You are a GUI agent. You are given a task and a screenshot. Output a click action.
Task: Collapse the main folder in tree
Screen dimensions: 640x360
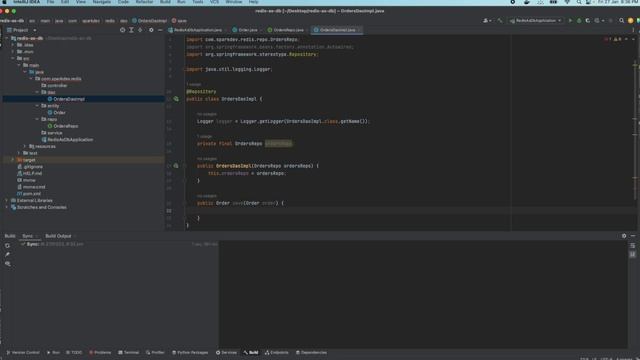point(19,65)
